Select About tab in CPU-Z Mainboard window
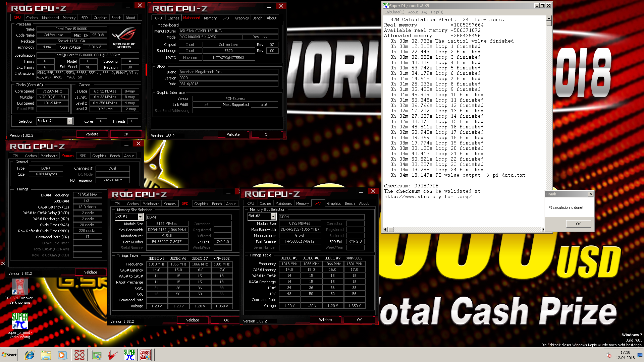The image size is (644, 362). pos(271,18)
